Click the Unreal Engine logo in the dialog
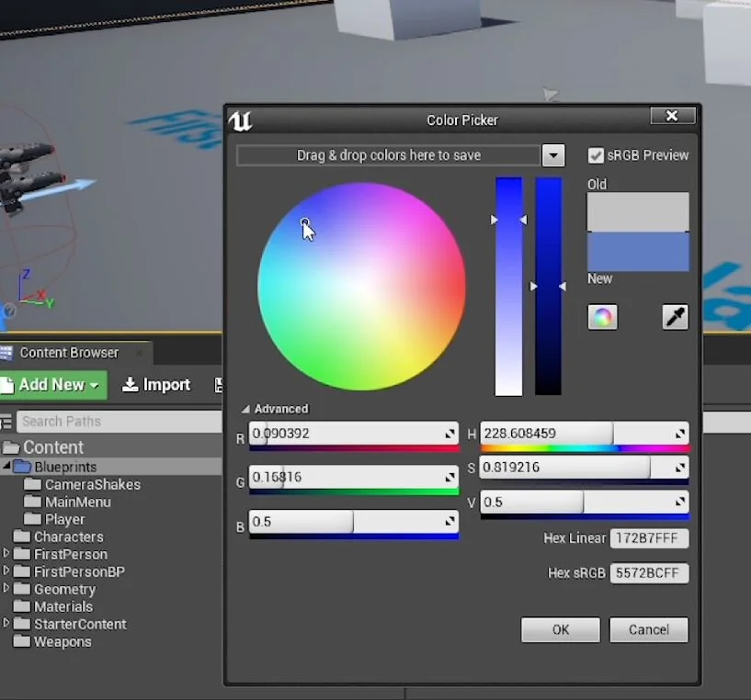The width and height of the screenshot is (751, 700). pos(240,120)
